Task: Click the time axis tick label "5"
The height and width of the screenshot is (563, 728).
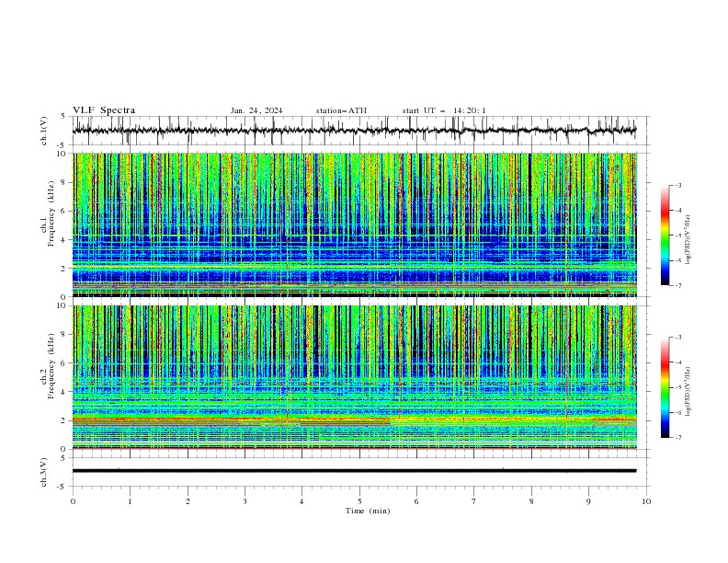Action: pos(359,501)
